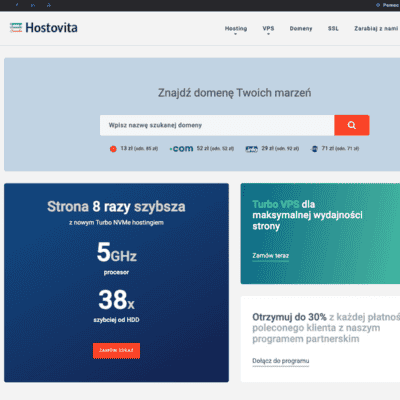
Task: Expand the VPS menu arrow
Action: [x=268, y=34]
